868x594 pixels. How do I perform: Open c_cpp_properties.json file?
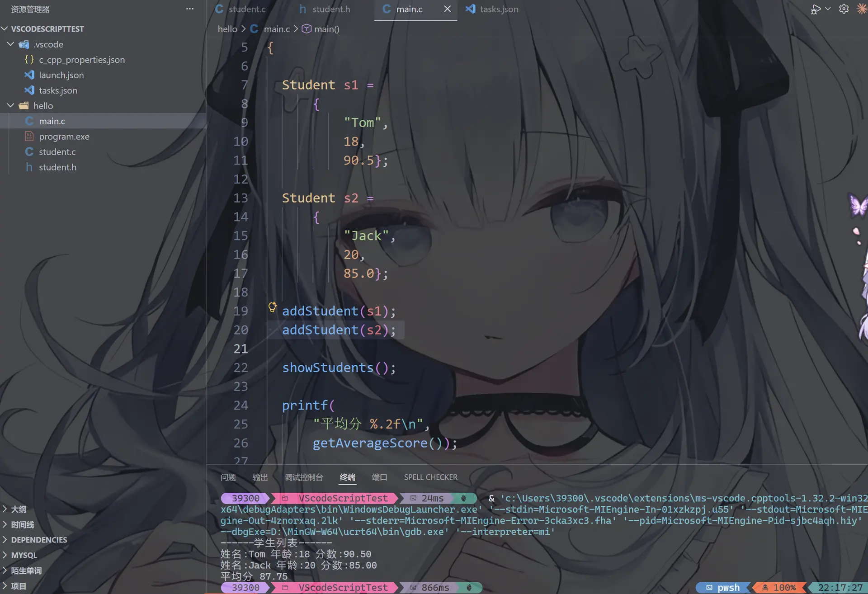(x=82, y=60)
